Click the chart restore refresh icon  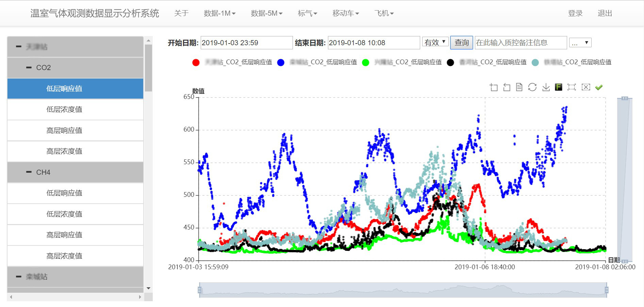532,87
